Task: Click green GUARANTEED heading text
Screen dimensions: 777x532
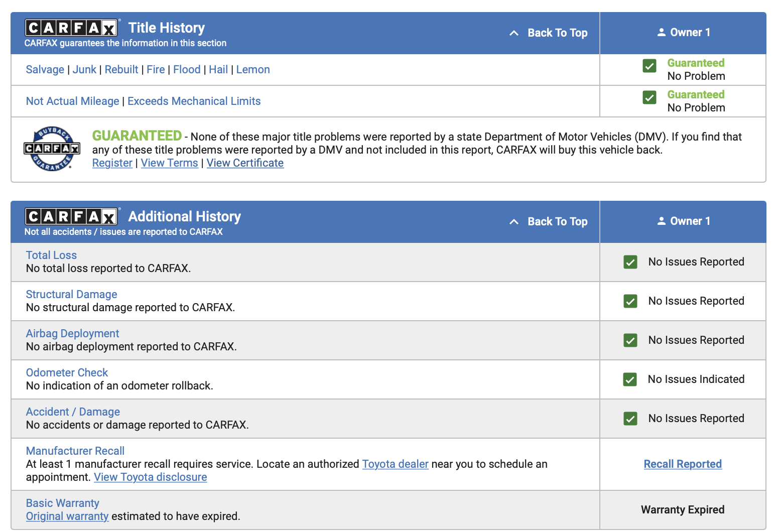Action: (137, 136)
